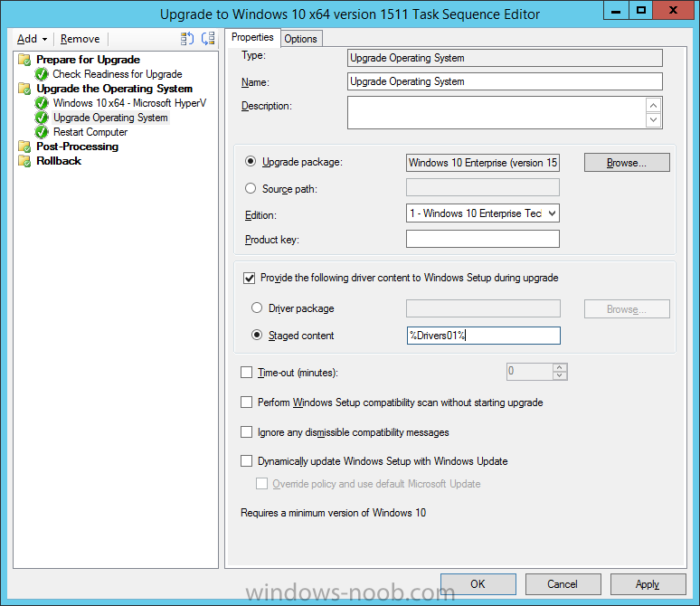Enable the Time-out (minutes) checkbox
The image size is (700, 606).
pyautogui.click(x=246, y=373)
